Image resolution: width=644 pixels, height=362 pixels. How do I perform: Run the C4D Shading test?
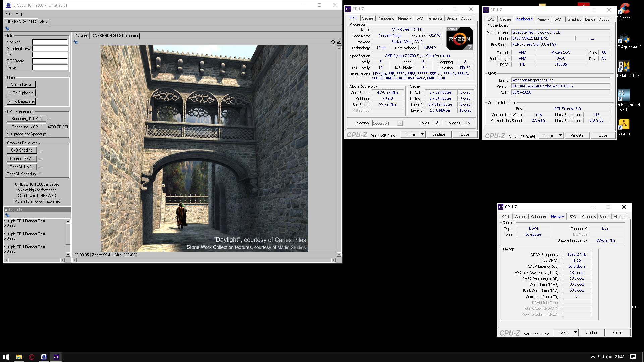[x=22, y=150]
